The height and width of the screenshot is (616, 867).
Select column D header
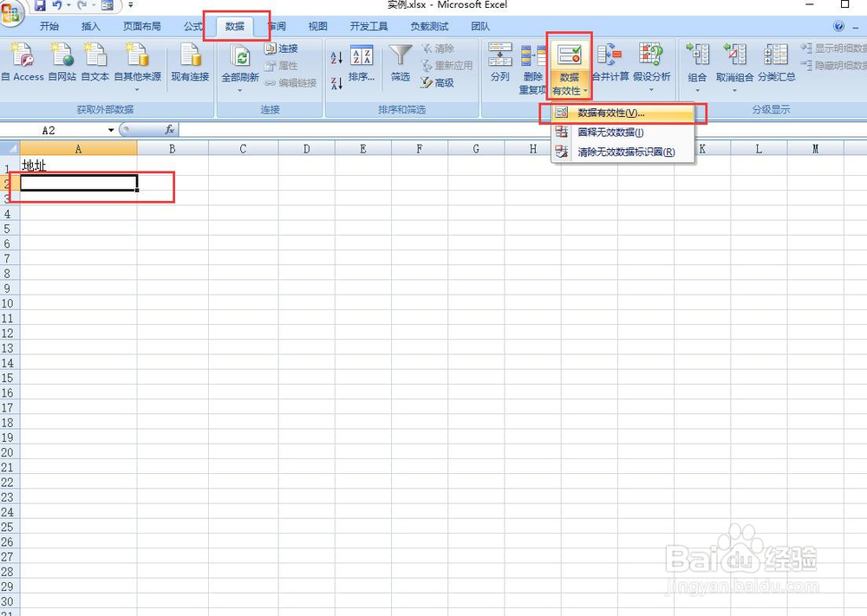306,149
